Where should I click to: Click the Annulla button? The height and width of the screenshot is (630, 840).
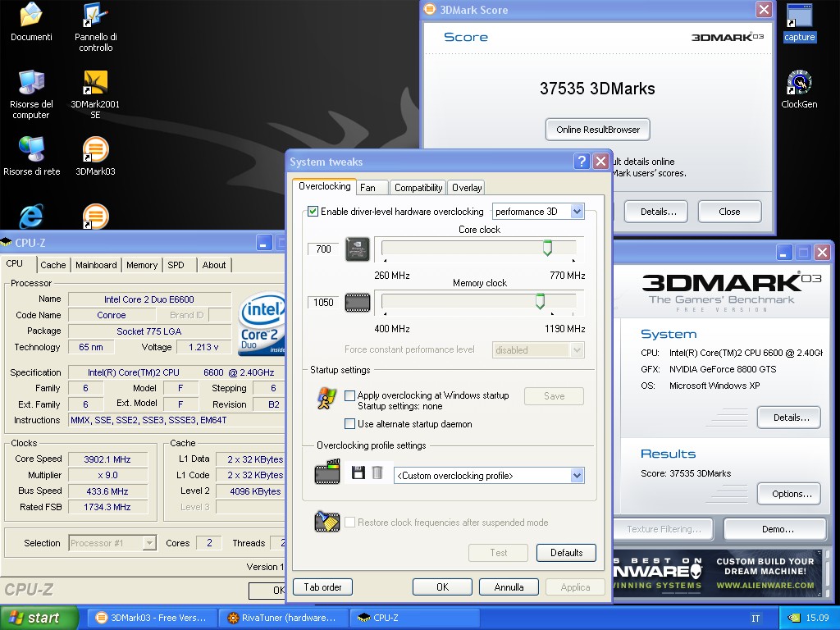509,587
